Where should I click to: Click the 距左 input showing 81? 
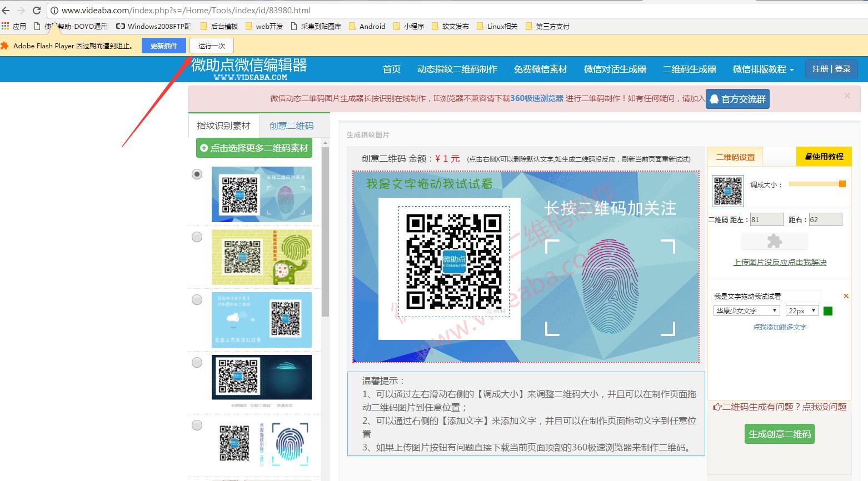pyautogui.click(x=767, y=219)
